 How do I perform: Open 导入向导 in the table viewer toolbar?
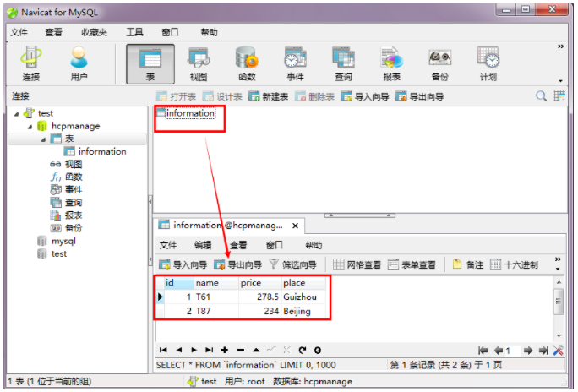(x=183, y=264)
